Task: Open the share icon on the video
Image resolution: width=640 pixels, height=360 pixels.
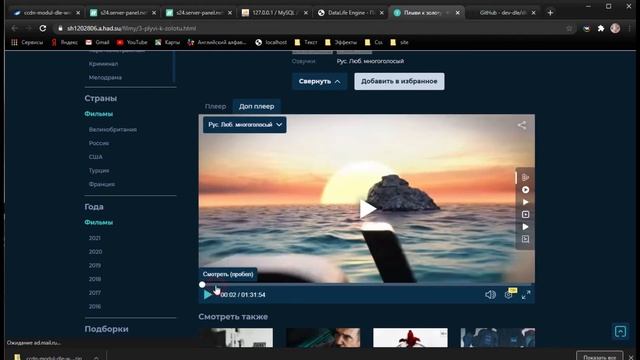Action: point(522,125)
